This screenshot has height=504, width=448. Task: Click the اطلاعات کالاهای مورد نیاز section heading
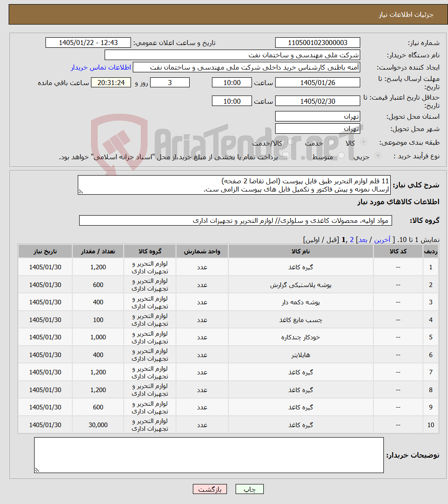398,202
